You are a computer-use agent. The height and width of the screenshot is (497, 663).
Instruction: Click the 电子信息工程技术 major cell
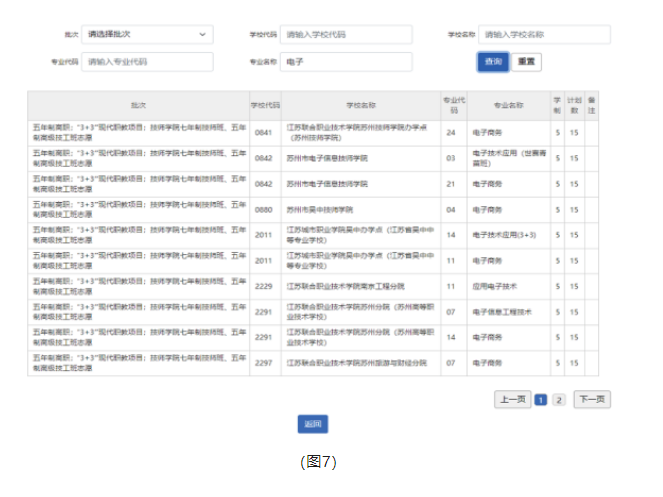pos(502,313)
